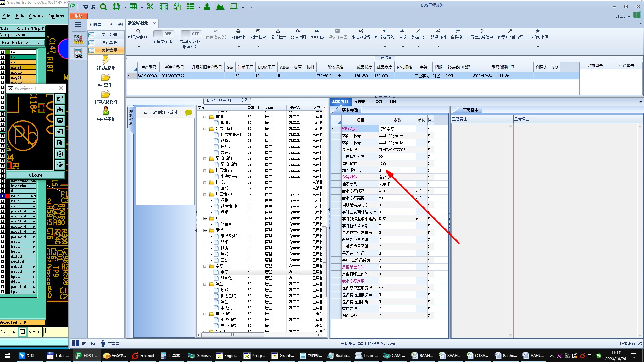Click the 数据对比 compress icon

click(x=418, y=31)
